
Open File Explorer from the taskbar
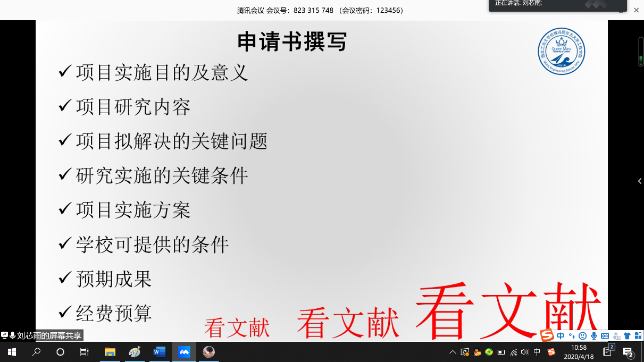(110, 352)
